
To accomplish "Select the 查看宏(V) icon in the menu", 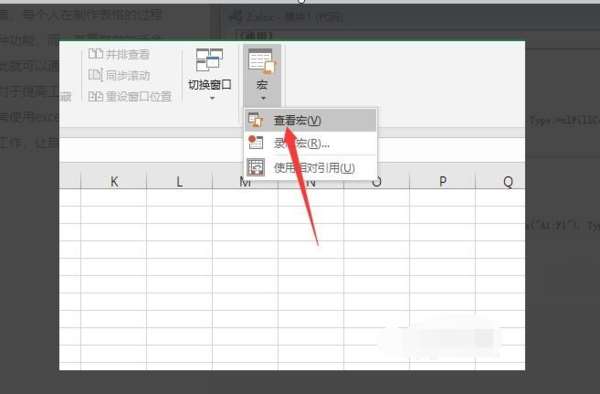I will tap(256, 120).
